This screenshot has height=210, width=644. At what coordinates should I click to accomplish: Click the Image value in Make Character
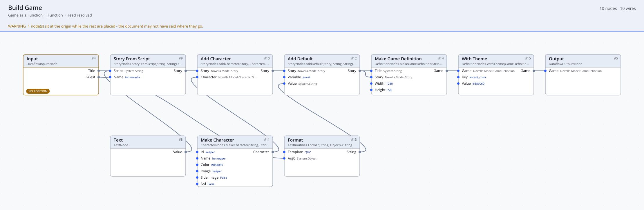pos(217,171)
